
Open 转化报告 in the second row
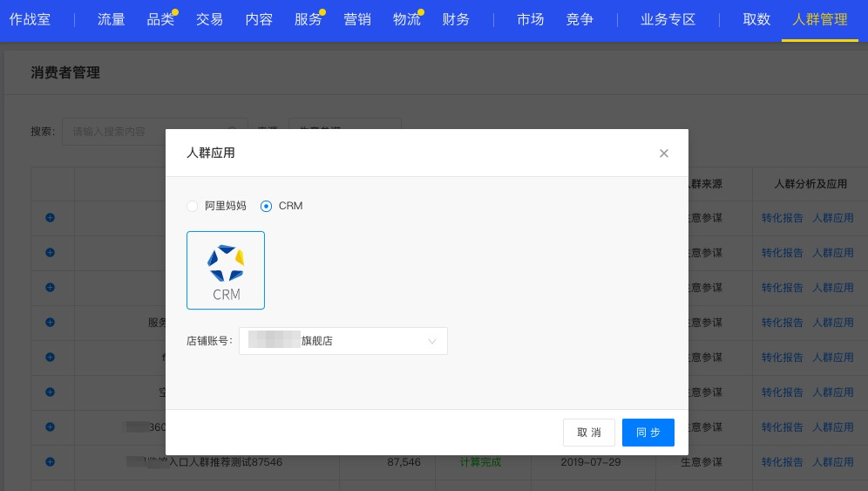point(783,253)
